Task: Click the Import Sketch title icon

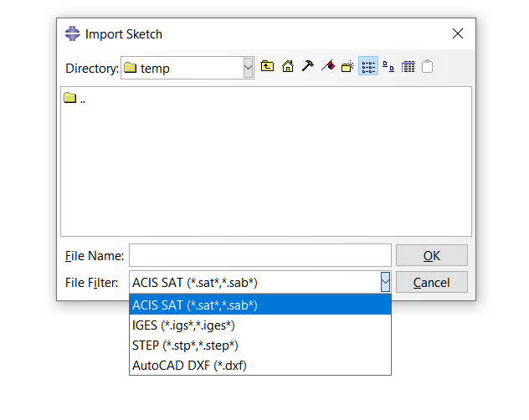Action: 73,33
